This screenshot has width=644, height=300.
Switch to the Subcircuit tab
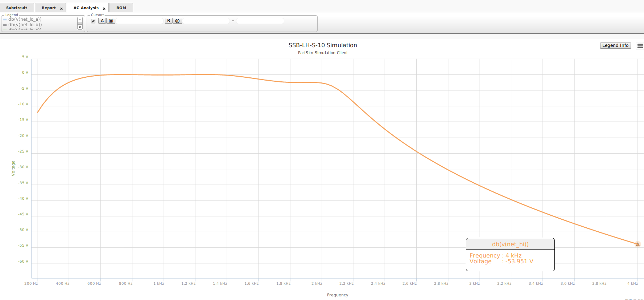click(17, 8)
